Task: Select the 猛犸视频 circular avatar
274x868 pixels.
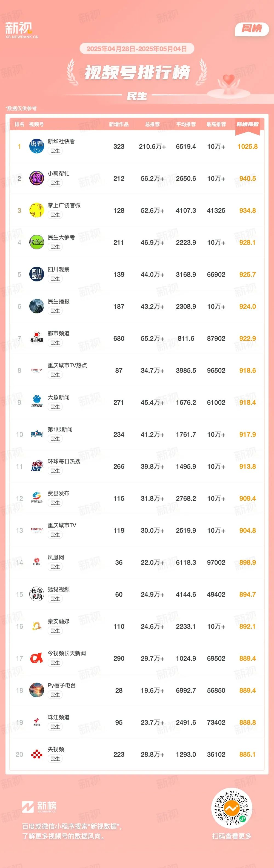Action: tap(36, 595)
